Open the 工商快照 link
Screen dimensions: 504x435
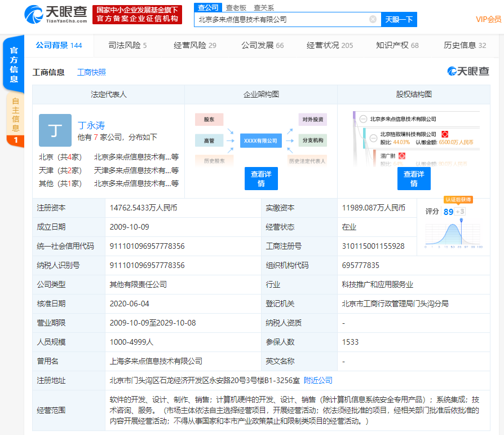91,72
